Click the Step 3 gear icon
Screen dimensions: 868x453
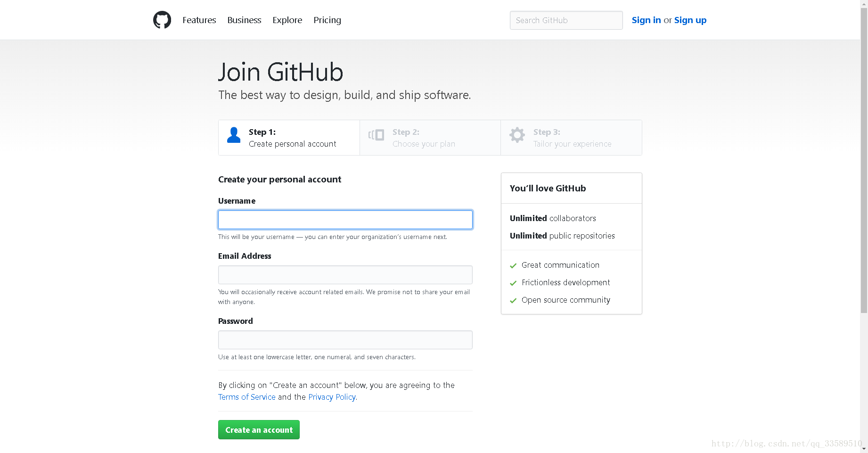click(517, 135)
